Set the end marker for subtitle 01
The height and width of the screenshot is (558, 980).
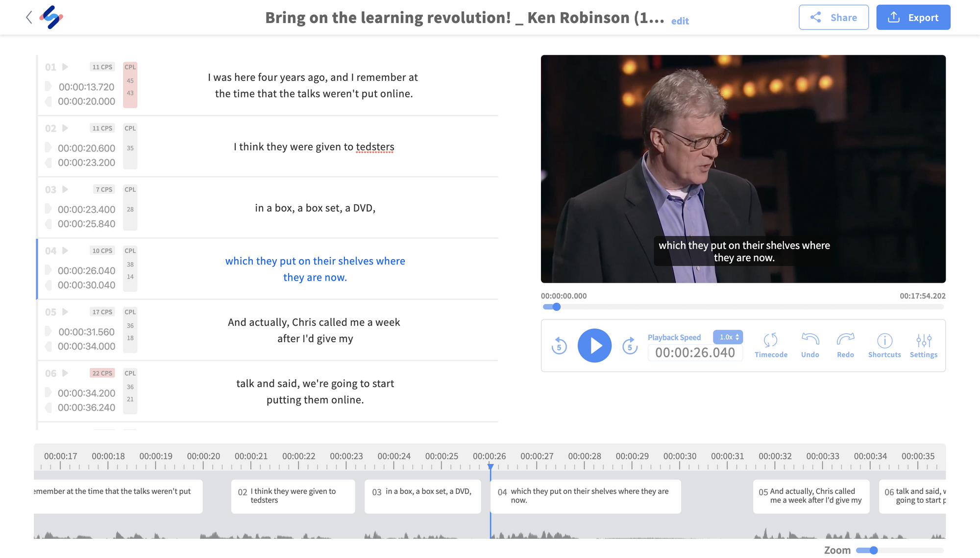point(48,101)
